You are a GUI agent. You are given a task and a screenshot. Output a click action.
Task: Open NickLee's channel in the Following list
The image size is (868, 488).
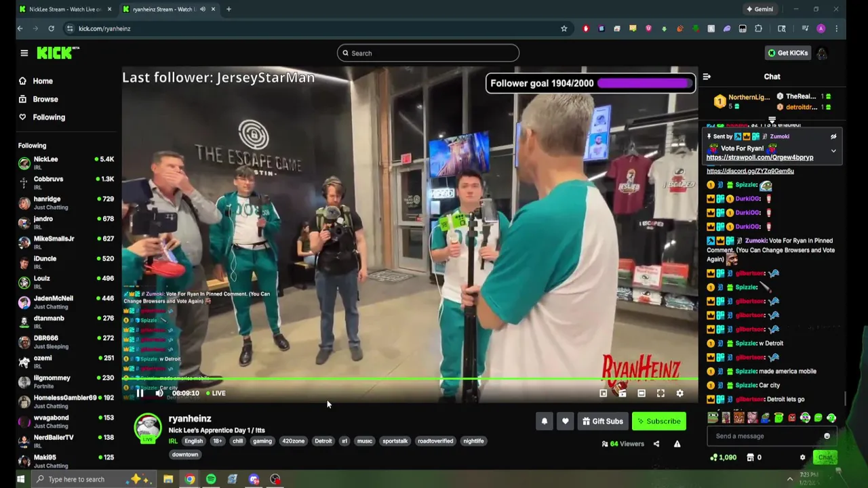click(66, 163)
